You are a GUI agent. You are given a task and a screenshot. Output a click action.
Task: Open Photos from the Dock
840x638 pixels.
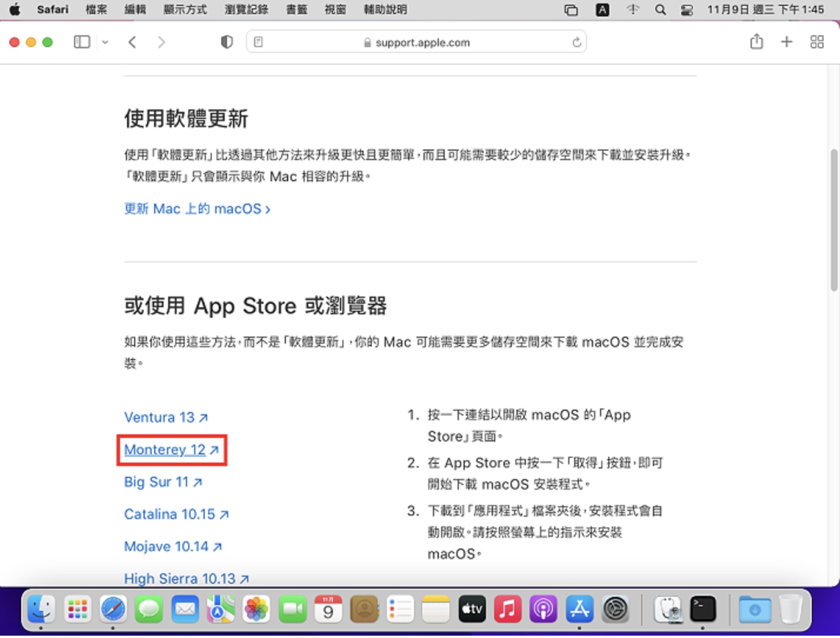pyautogui.click(x=256, y=609)
